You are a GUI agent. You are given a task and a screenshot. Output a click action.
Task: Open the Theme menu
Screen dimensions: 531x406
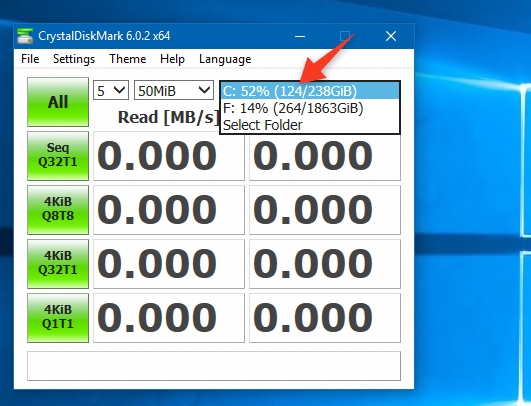[x=127, y=59]
